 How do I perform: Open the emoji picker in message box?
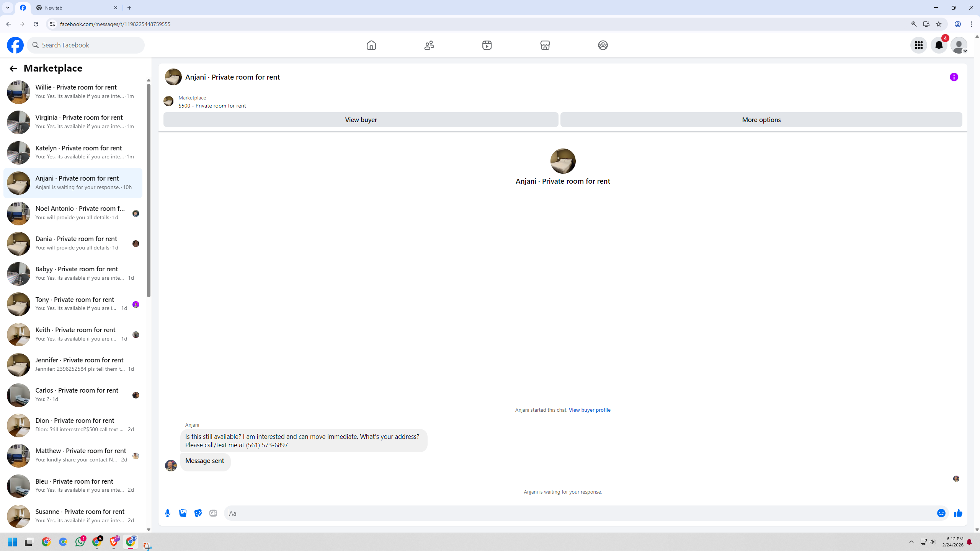tap(941, 513)
